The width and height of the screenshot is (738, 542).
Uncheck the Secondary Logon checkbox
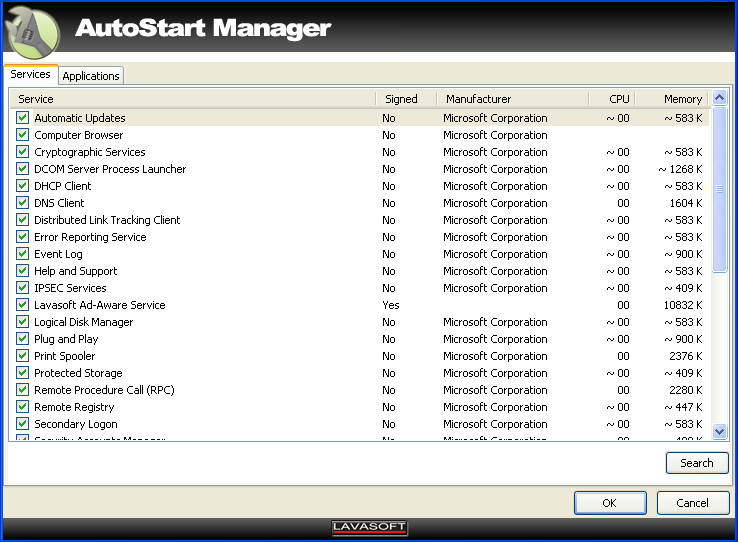pos(22,423)
